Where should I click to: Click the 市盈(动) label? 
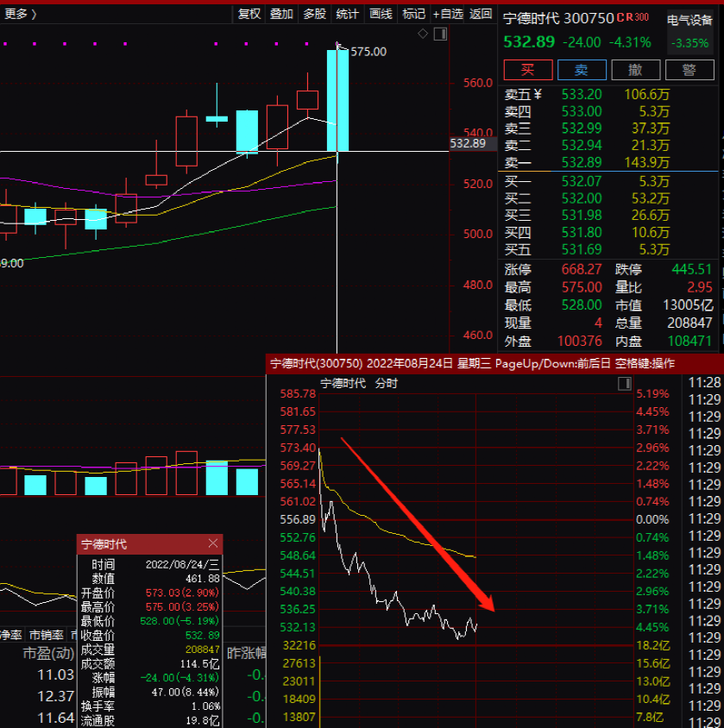[49, 653]
